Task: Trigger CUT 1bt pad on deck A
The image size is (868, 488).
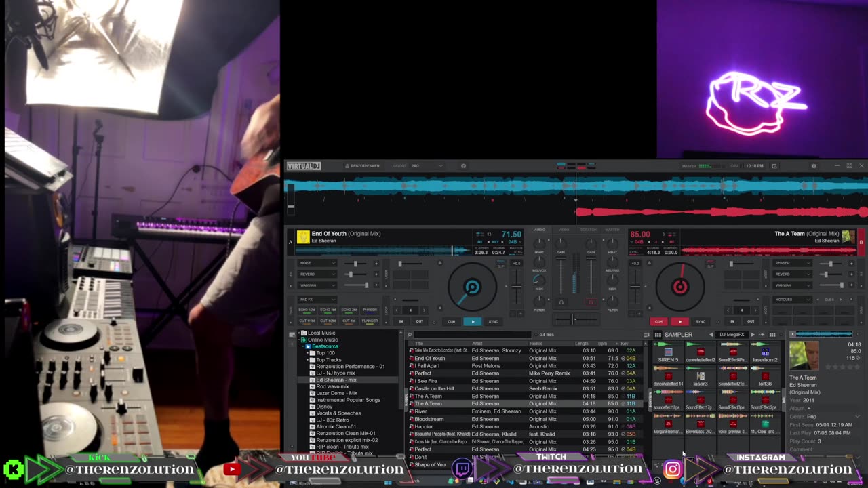Action: click(349, 321)
